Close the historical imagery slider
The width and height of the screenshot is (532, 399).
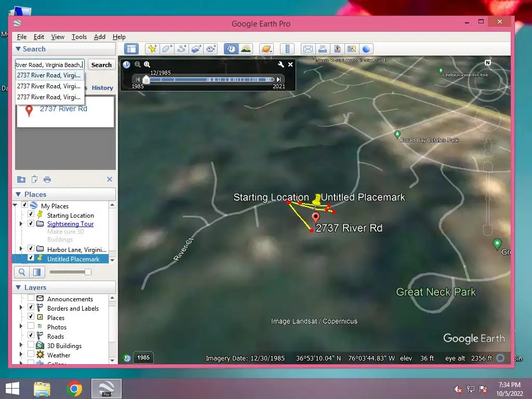click(290, 64)
